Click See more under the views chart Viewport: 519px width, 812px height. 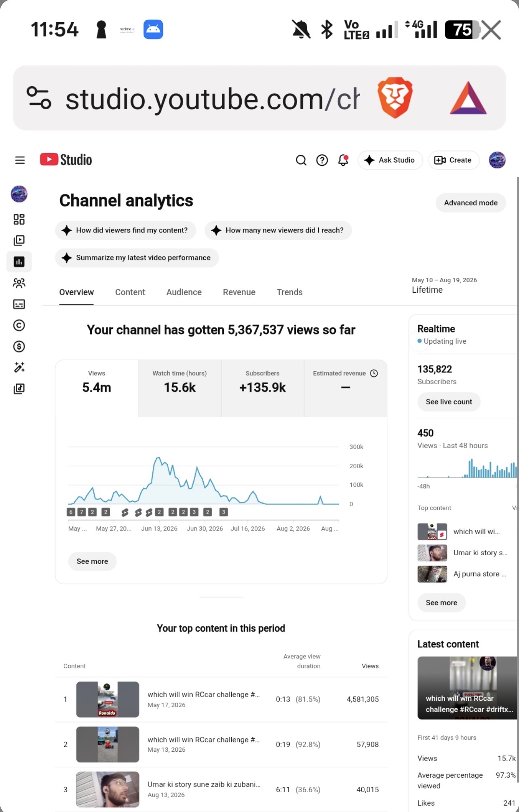(92, 561)
